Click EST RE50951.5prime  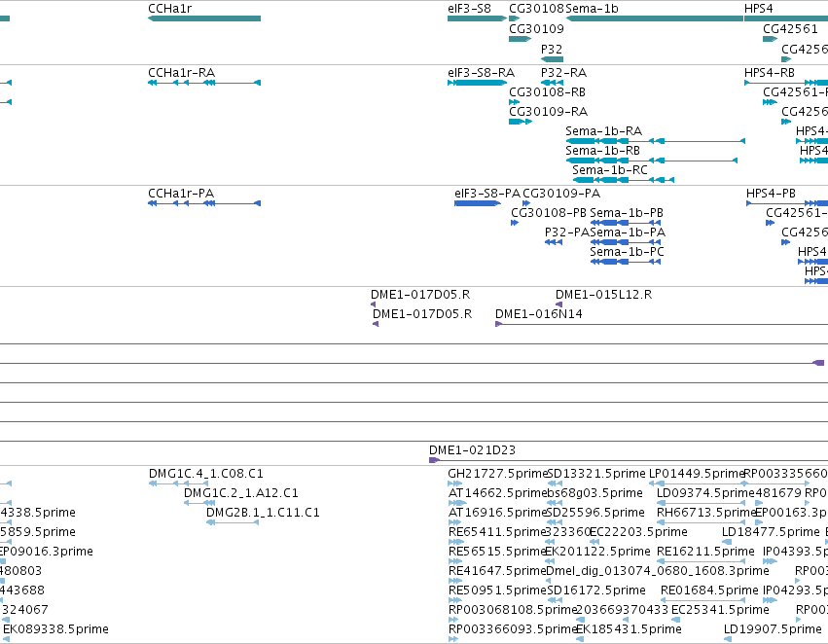pos(454,601)
